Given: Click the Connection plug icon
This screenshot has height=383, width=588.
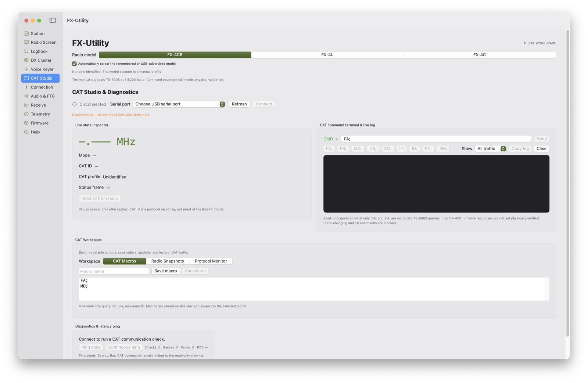Looking at the screenshot, I should point(26,87).
